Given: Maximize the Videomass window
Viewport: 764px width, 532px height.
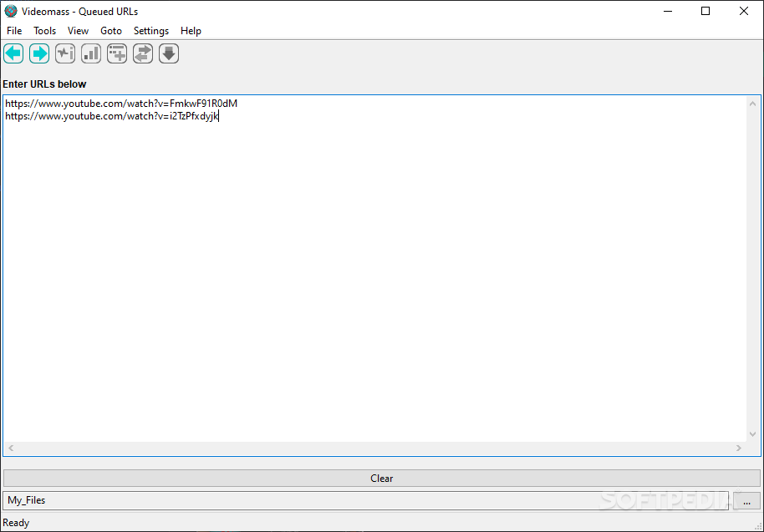Looking at the screenshot, I should (x=705, y=11).
